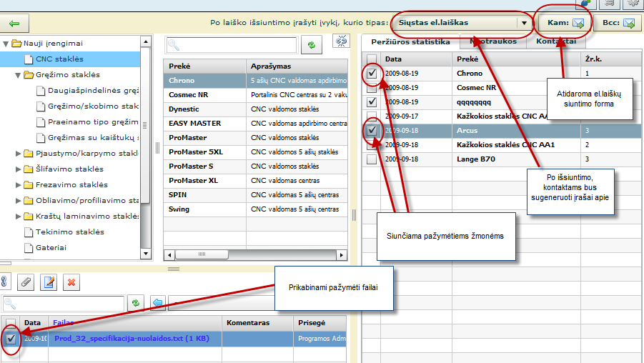Click the Failas column header link
Screen dimensions: 644x363
pyautogui.click(x=63, y=323)
